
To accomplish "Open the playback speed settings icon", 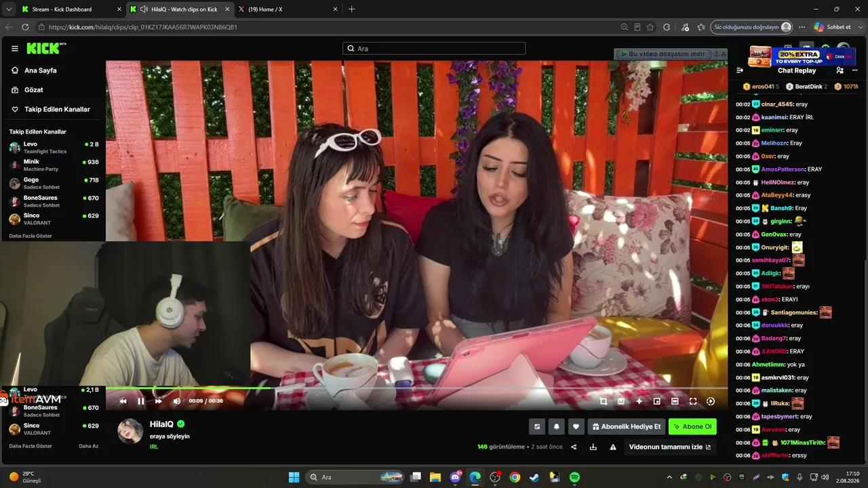I will click(x=711, y=401).
